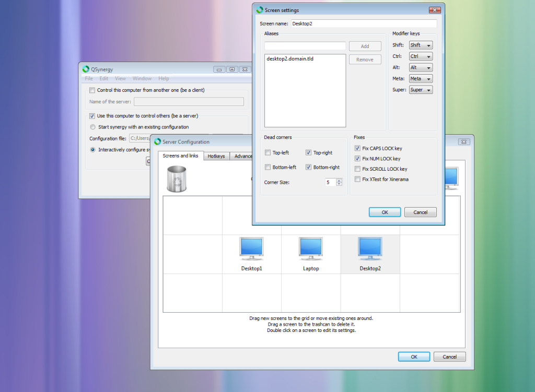
Task: Click Cancel in Server Configuration window
Action: pos(450,357)
